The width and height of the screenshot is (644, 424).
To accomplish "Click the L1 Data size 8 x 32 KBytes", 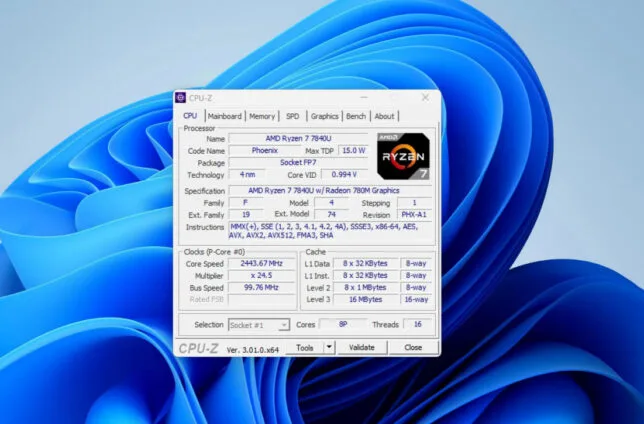I will tap(366, 263).
